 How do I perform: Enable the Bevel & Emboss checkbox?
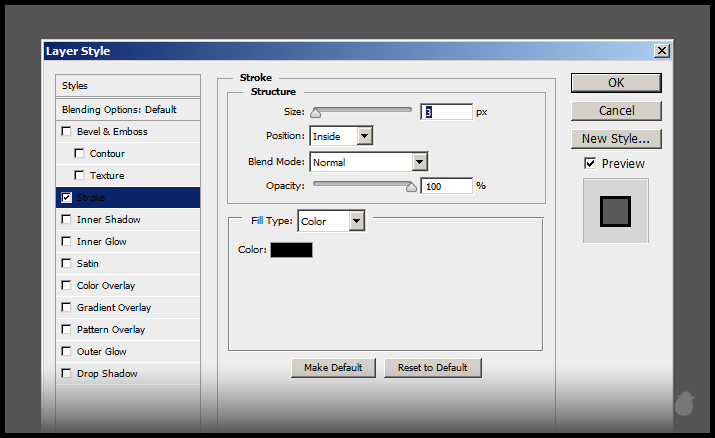click(x=66, y=132)
